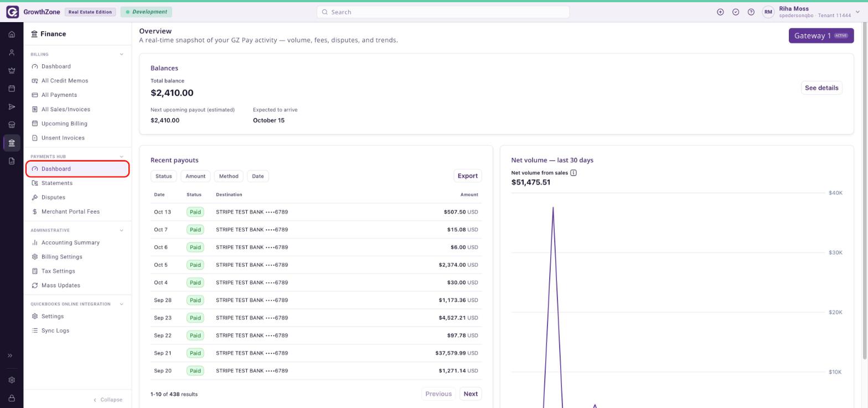Collapse the Billing section chevron

(122, 54)
